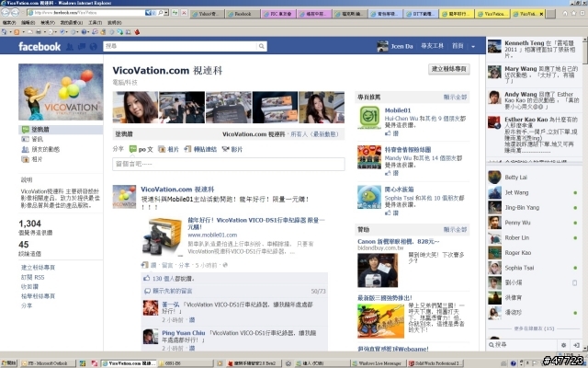588x368 pixels.
Task: Open the account dropdown arrow beside 首頁
Action: (473, 47)
